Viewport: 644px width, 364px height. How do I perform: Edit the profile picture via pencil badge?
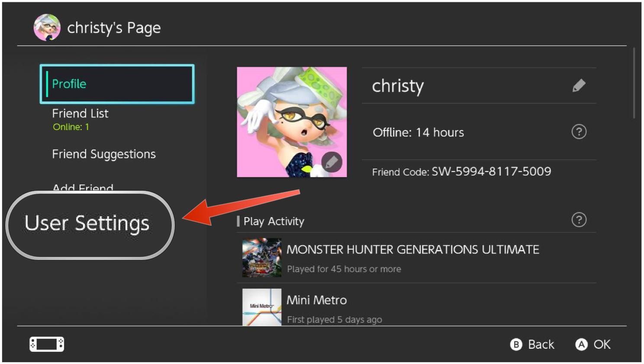332,162
